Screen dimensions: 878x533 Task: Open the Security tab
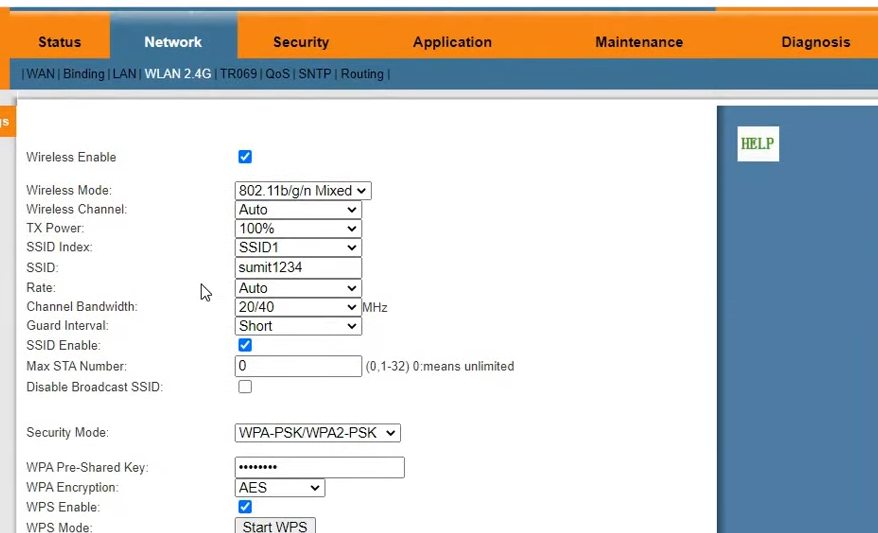(301, 42)
